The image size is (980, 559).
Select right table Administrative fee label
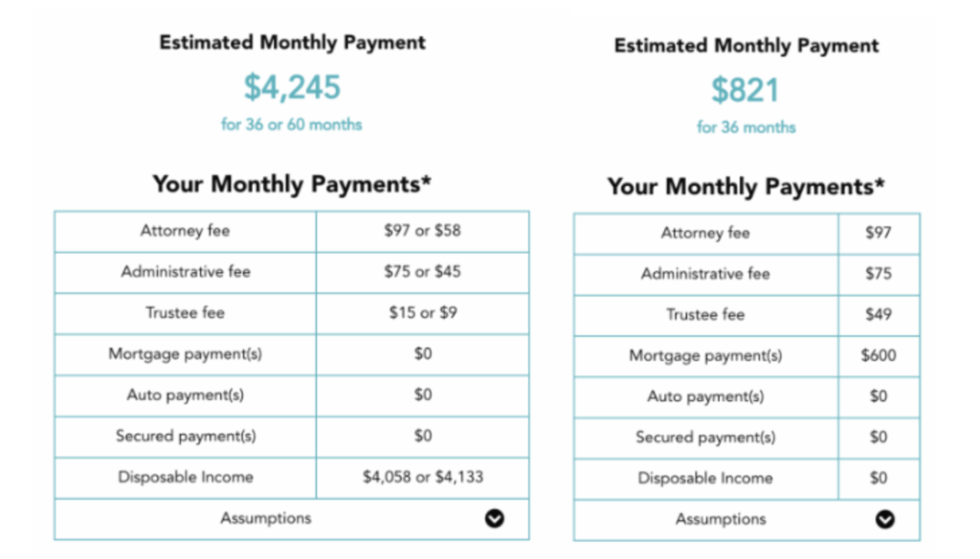point(705,274)
